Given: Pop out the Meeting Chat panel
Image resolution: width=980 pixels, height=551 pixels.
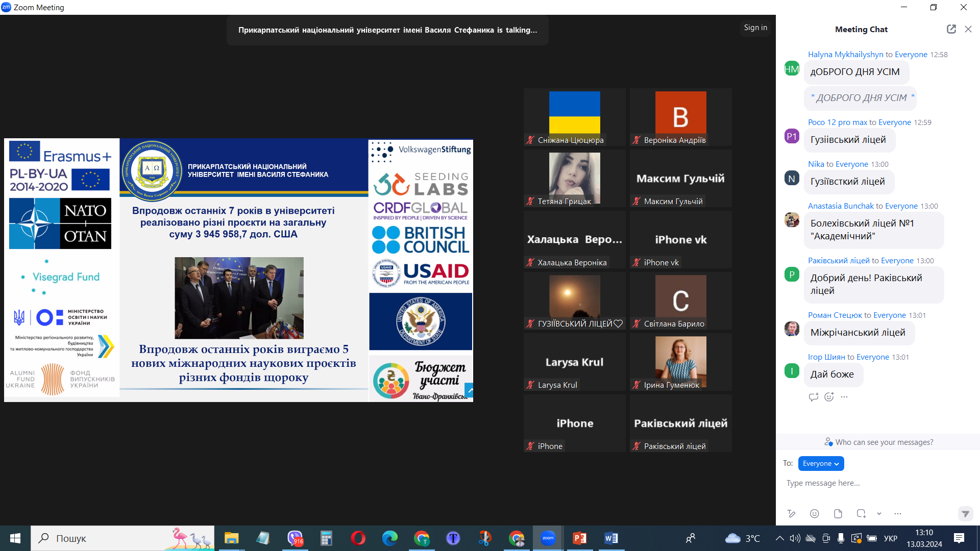Looking at the screenshot, I should point(951,29).
